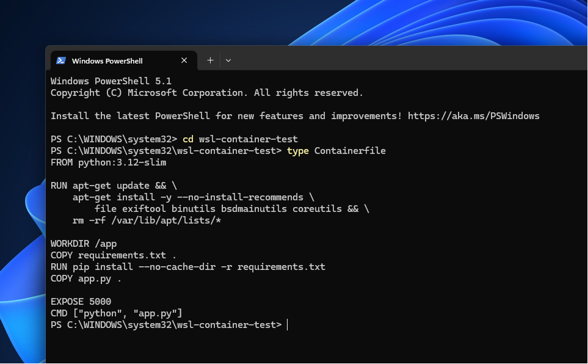Open the https://aka.ms/PSWindows link
The image size is (588, 364).
pyautogui.click(x=474, y=116)
